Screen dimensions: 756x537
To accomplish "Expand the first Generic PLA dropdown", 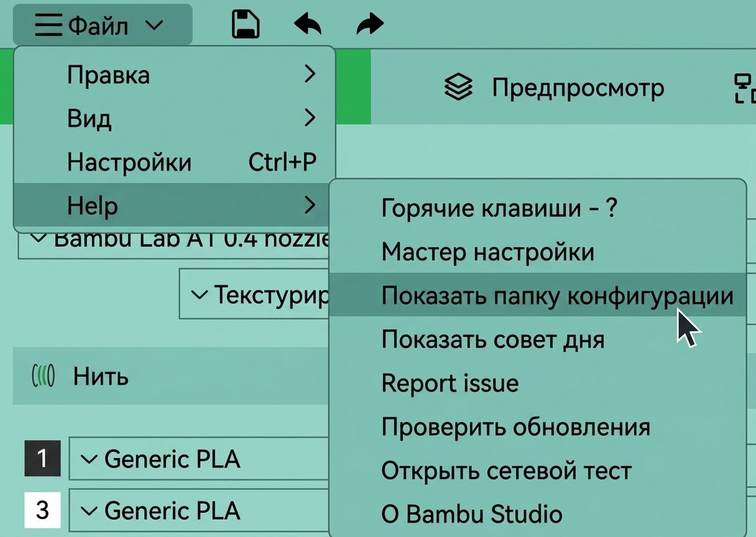I will [x=199, y=459].
